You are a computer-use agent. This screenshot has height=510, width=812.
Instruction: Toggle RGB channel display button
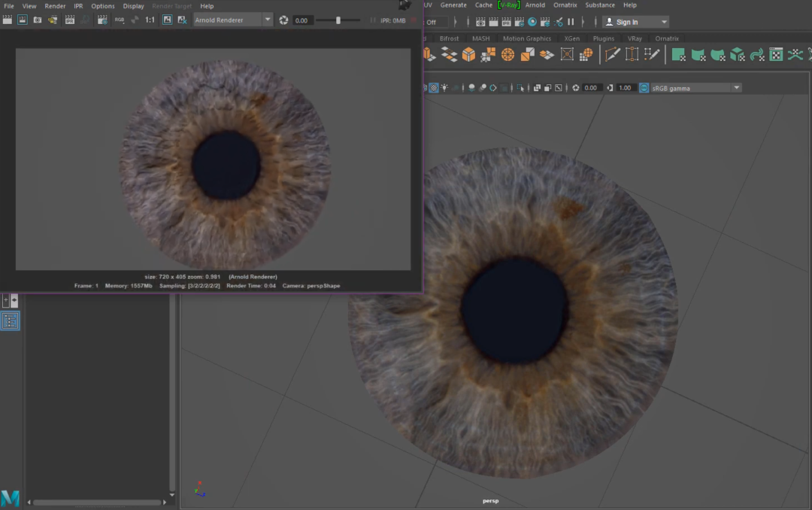point(120,20)
